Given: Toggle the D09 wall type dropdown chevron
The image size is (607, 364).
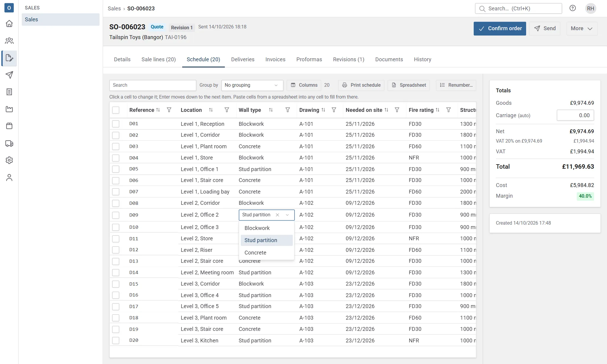Looking at the screenshot, I should pyautogui.click(x=287, y=215).
